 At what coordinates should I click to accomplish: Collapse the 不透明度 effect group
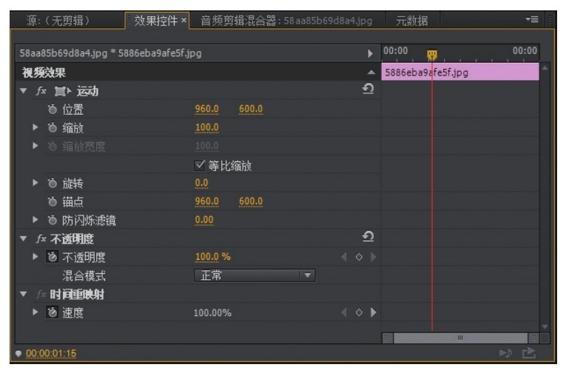click(24, 239)
